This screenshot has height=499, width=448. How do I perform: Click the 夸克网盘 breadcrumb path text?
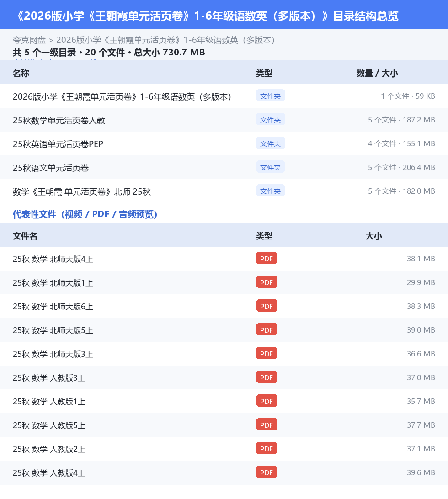pos(144,40)
